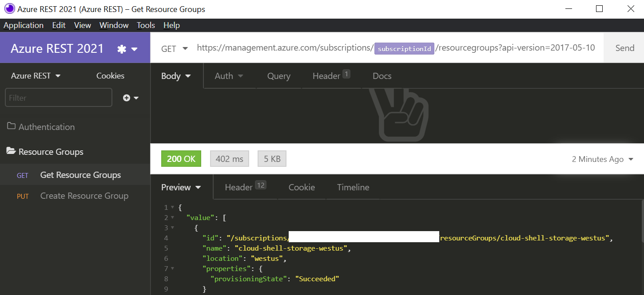Collapse the JSON object on line 3
This screenshot has width=644, height=295.
click(173, 228)
